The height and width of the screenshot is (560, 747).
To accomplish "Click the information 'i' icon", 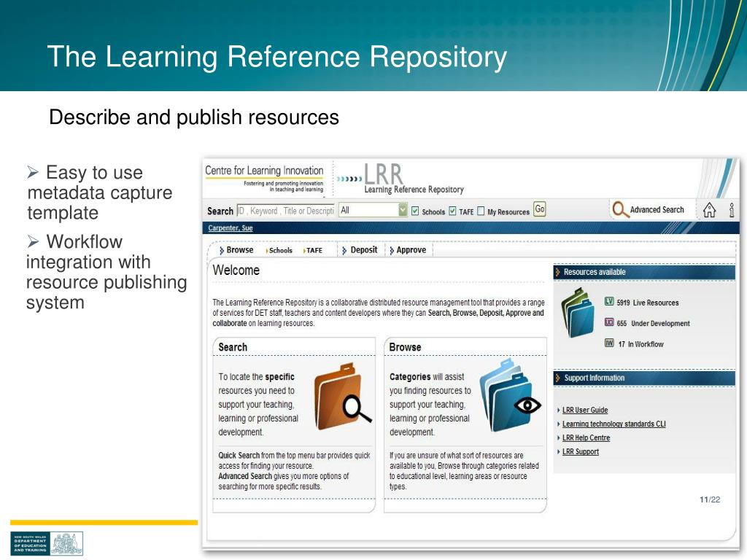I will pyautogui.click(x=732, y=209).
